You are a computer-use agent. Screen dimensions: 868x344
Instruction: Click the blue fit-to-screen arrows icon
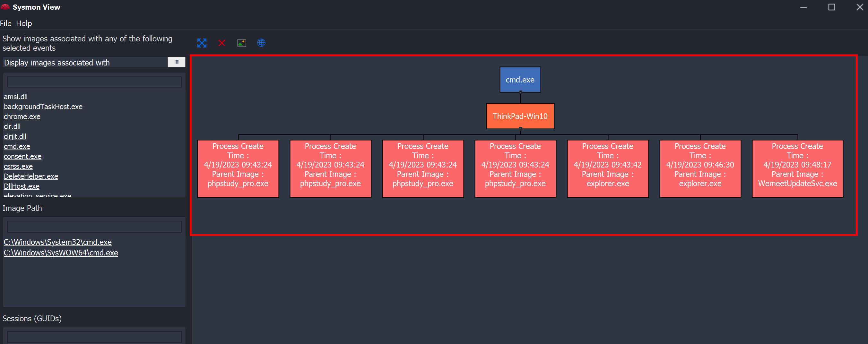202,43
